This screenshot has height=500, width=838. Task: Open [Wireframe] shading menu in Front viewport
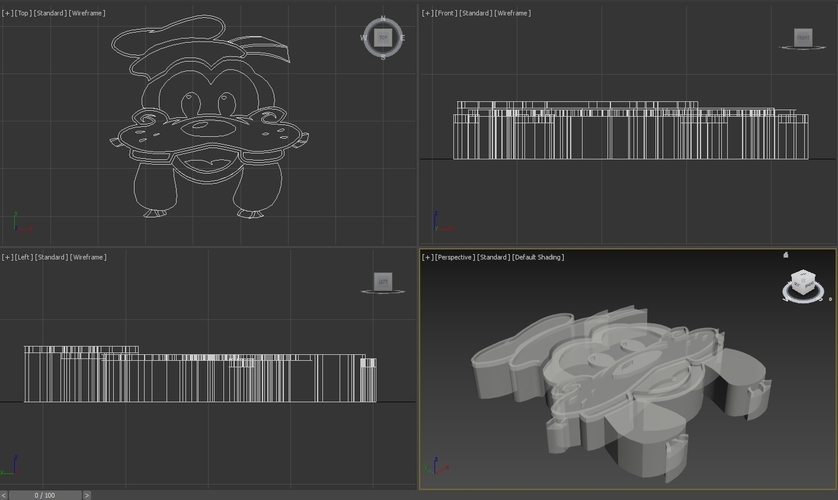coord(513,13)
